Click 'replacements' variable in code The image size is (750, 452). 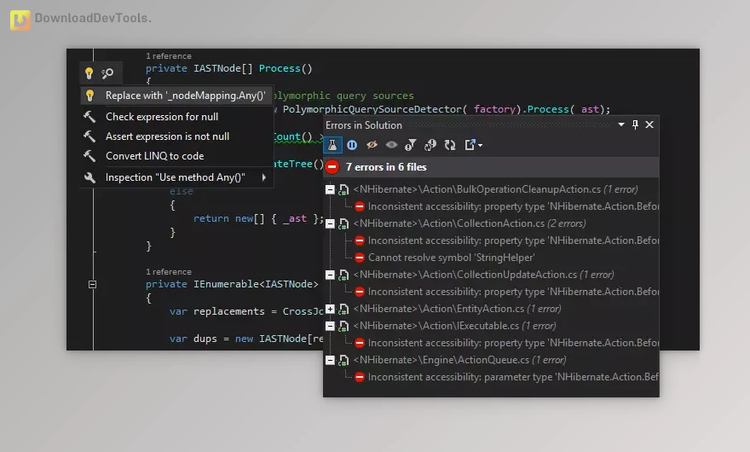coord(229,311)
